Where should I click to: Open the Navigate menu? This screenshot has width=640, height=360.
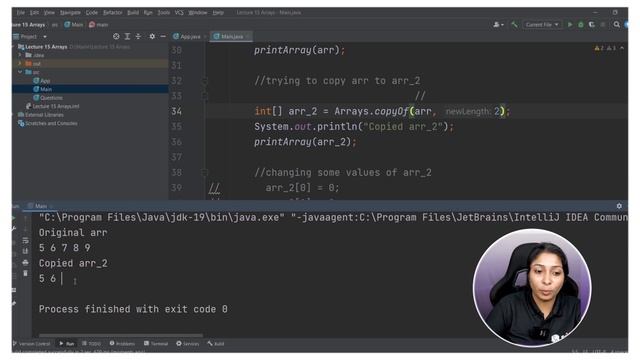(70, 13)
